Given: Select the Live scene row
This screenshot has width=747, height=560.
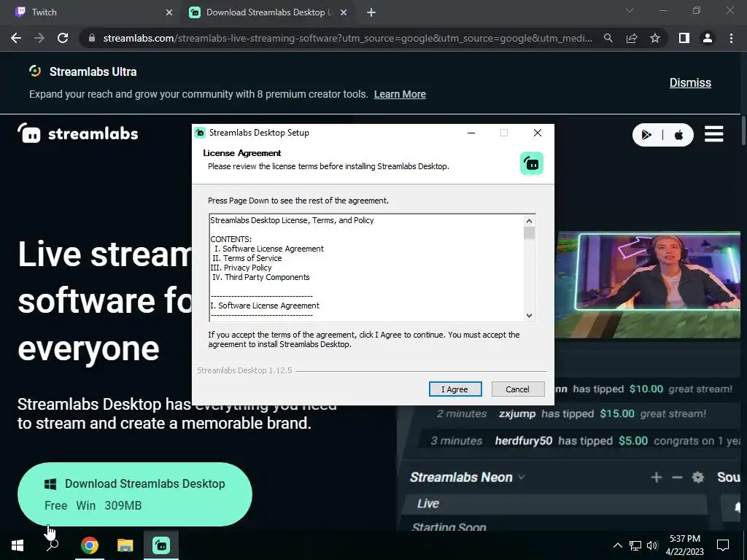Looking at the screenshot, I should [555, 504].
